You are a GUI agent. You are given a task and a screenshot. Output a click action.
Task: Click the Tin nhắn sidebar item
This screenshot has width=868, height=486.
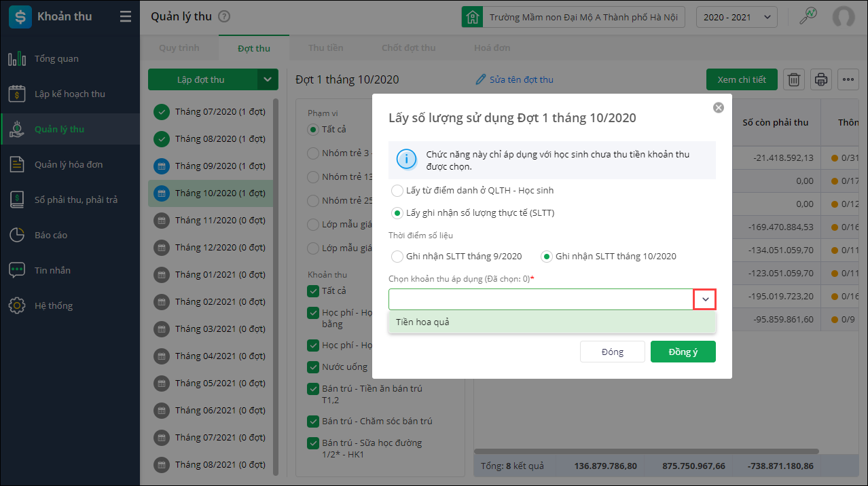[52, 270]
